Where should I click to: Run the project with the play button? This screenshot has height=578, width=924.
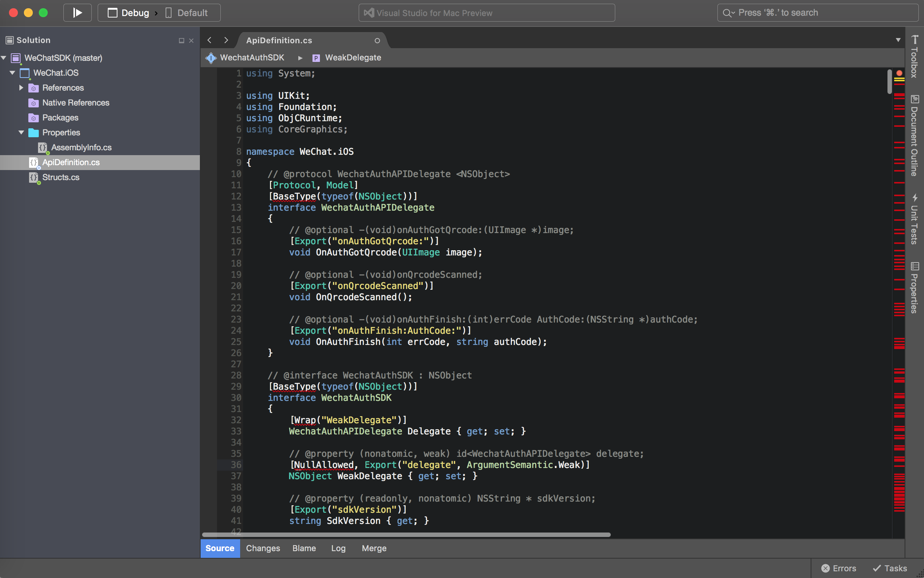(x=77, y=13)
